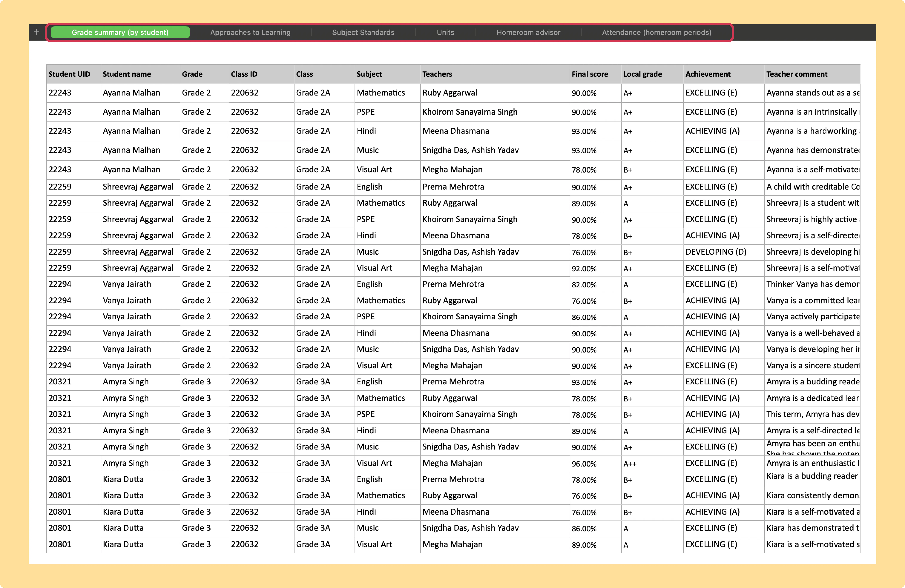Select the DEVELOPING (D) achievement cell
This screenshot has height=588, width=905.
click(x=724, y=252)
